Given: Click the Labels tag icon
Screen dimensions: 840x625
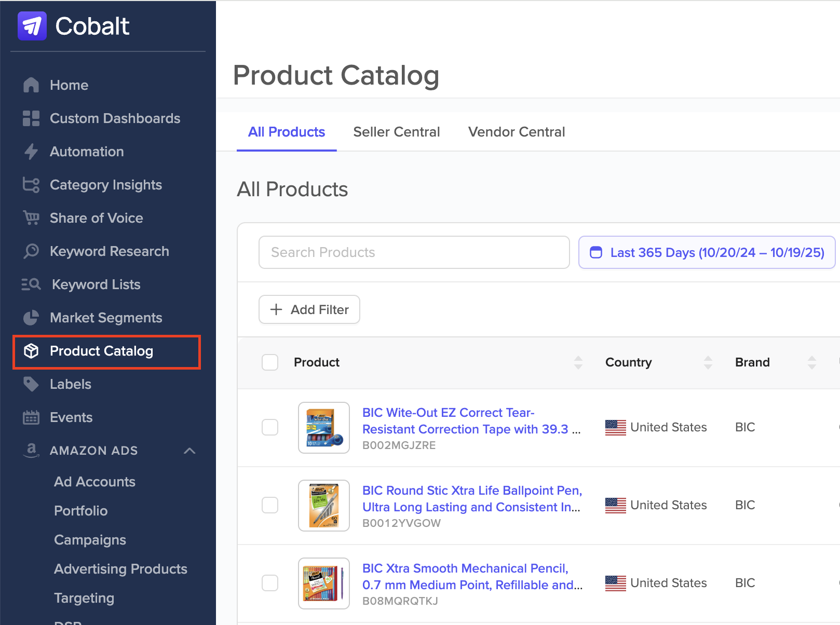Looking at the screenshot, I should tap(31, 384).
